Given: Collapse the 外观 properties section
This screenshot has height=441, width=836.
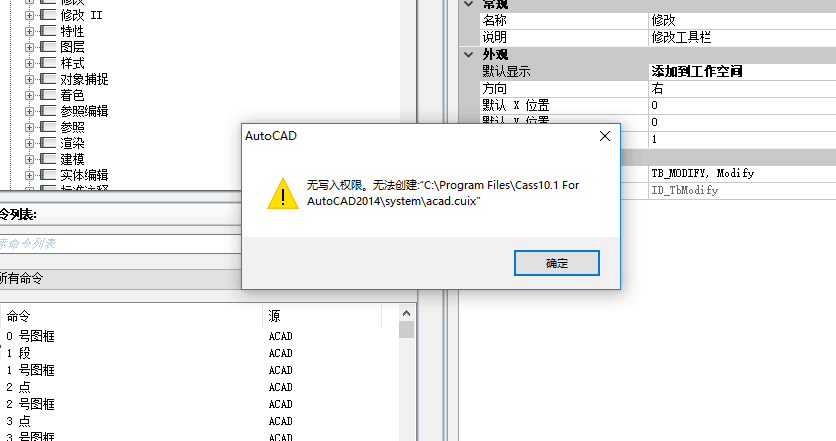Looking at the screenshot, I should tap(469, 54).
